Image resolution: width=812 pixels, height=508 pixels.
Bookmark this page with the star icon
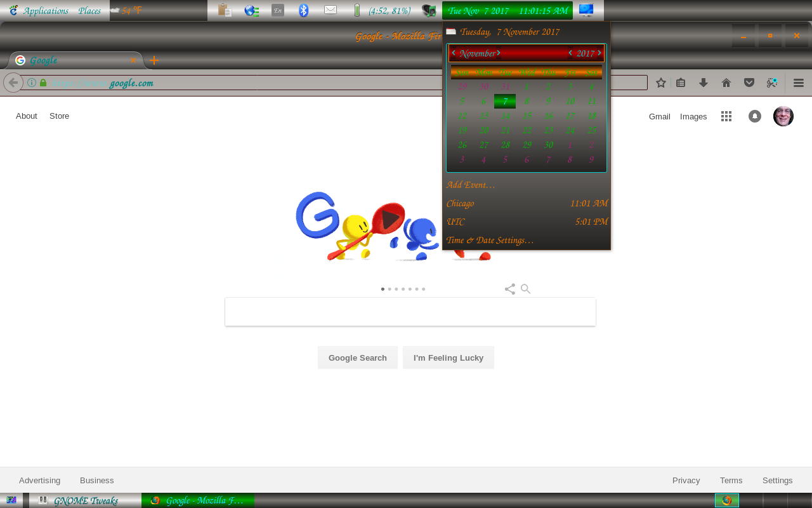[661, 83]
